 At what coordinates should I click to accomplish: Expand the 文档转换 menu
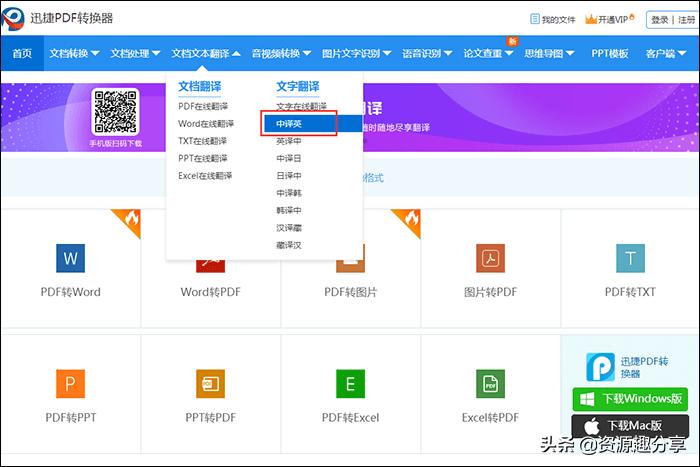point(74,54)
